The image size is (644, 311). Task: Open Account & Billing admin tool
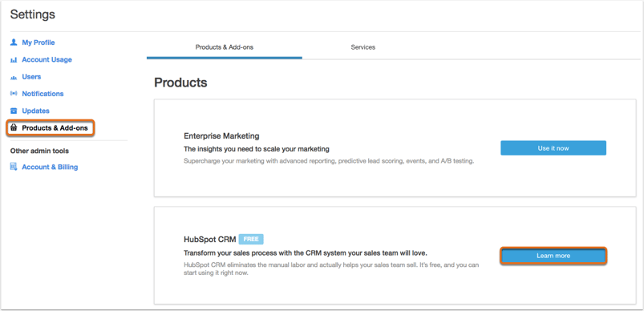pyautogui.click(x=50, y=167)
